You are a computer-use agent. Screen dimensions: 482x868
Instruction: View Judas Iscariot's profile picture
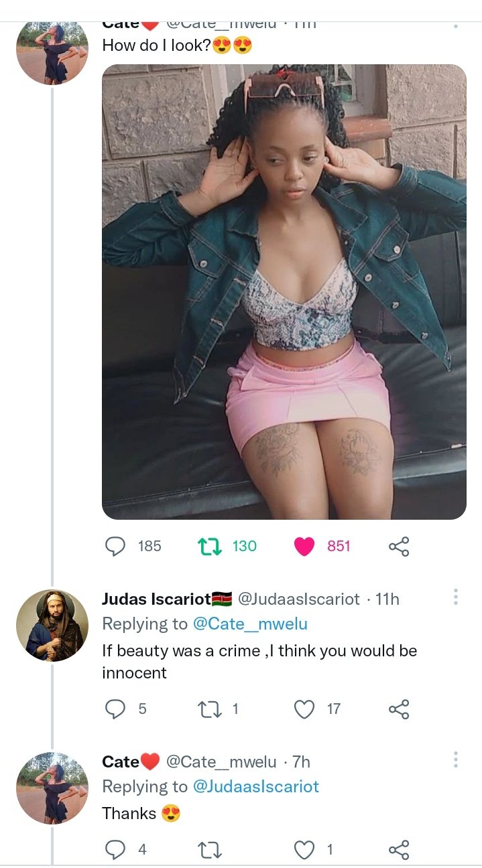[x=52, y=626]
